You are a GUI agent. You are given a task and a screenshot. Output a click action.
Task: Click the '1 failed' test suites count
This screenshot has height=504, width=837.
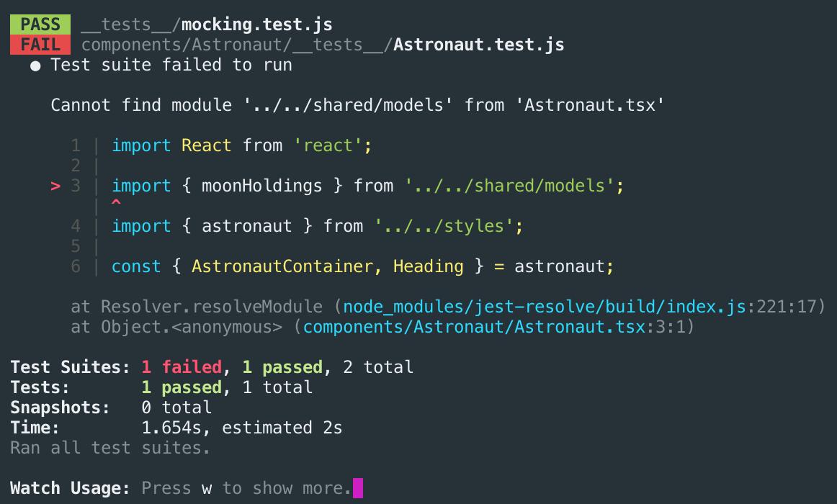tap(182, 367)
